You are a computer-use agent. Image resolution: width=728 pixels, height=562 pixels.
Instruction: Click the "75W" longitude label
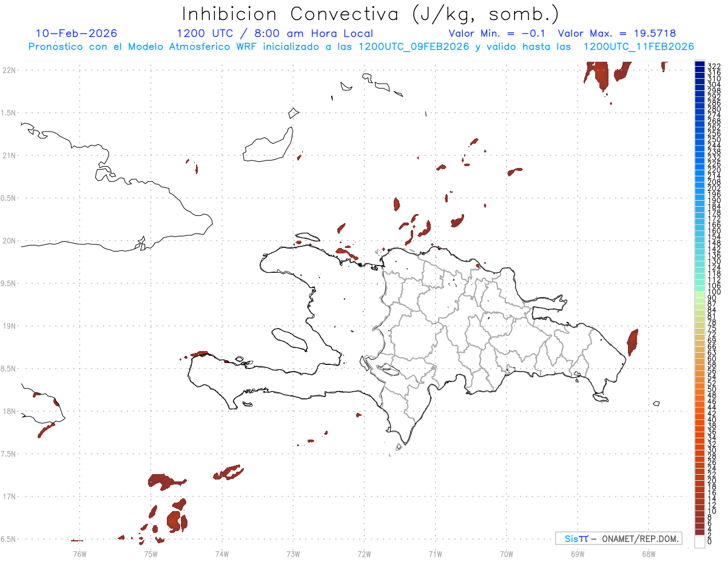tap(150, 554)
